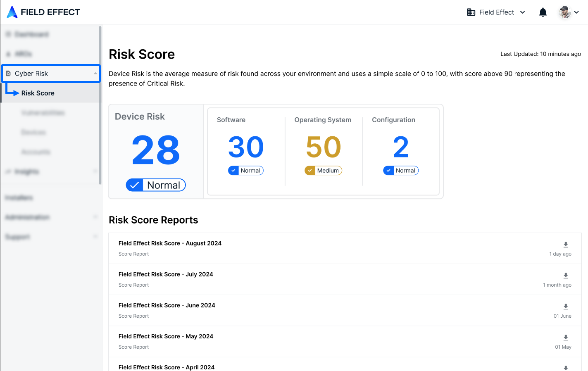The image size is (588, 371).
Task: Expand the user account menu chevron
Action: (x=576, y=12)
